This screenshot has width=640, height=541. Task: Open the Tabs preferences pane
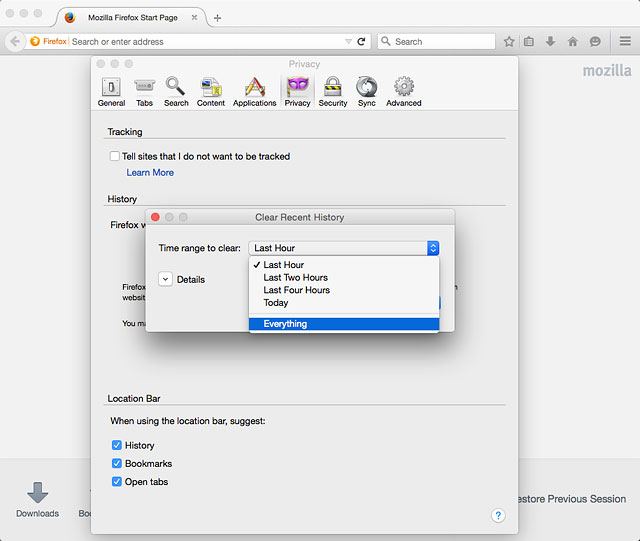tap(144, 92)
